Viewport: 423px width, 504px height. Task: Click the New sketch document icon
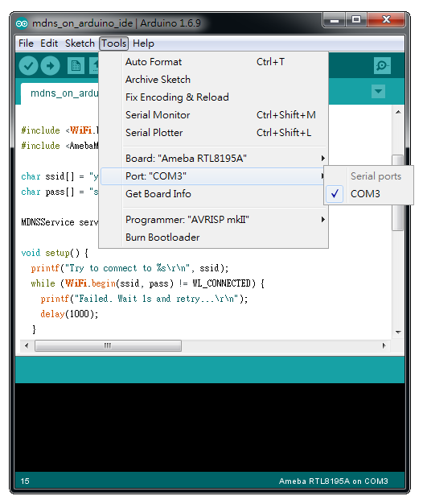point(76,65)
